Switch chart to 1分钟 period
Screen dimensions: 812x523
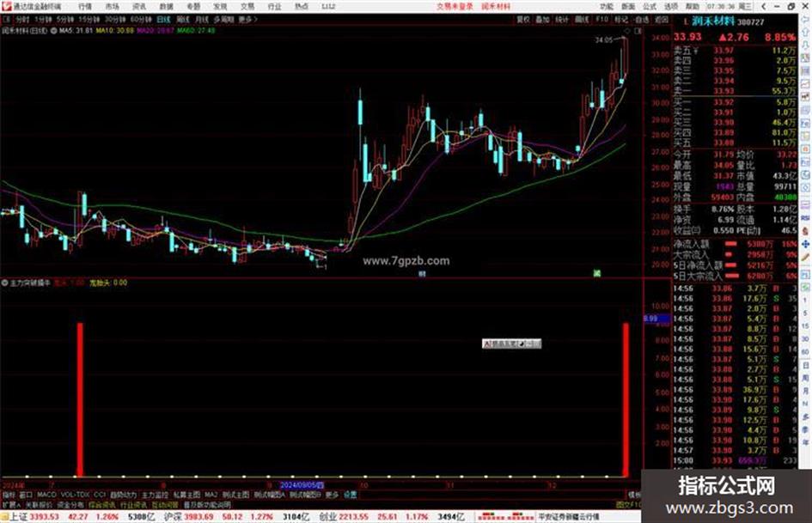[43, 19]
